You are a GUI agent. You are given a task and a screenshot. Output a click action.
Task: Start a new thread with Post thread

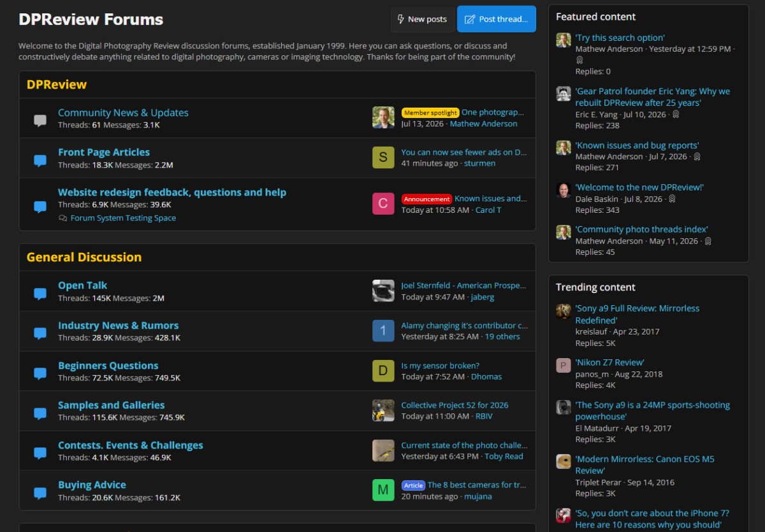(x=497, y=19)
